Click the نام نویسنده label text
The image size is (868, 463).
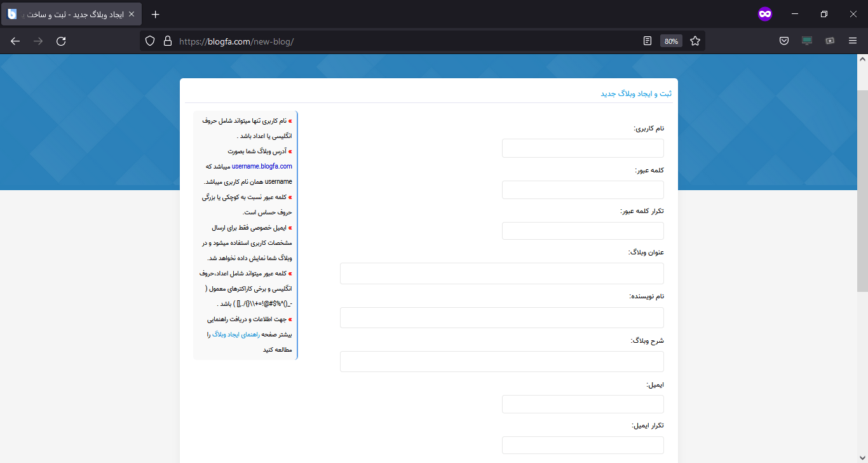(647, 296)
